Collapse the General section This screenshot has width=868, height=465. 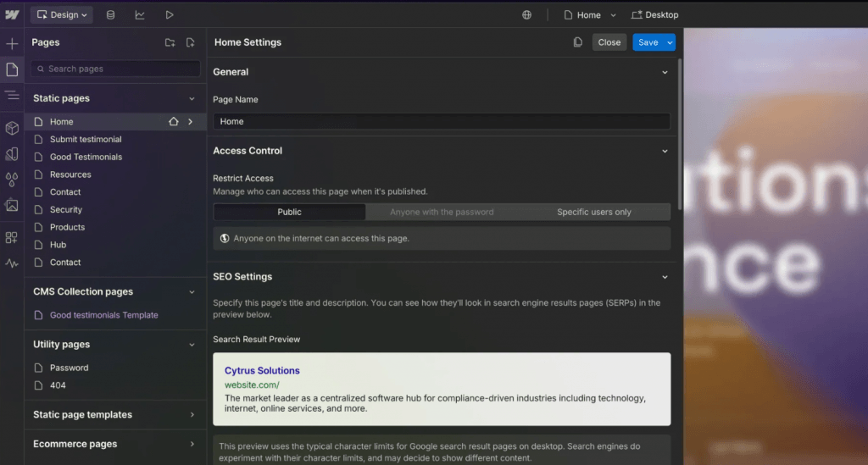665,73
